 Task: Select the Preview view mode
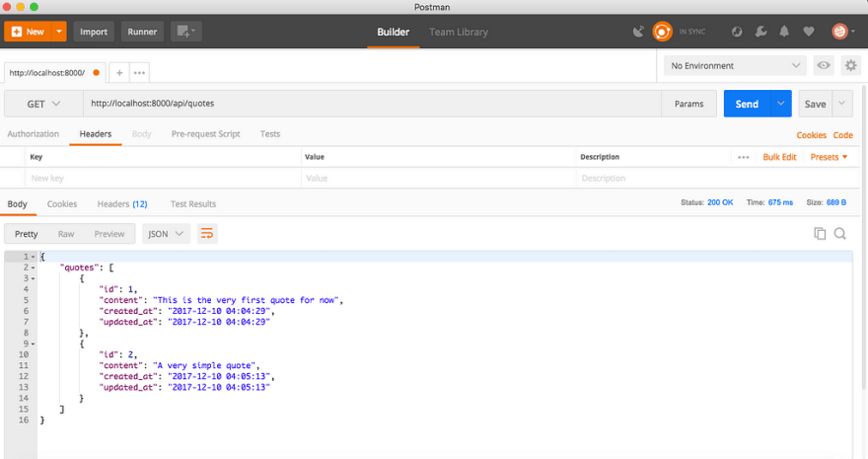[109, 234]
